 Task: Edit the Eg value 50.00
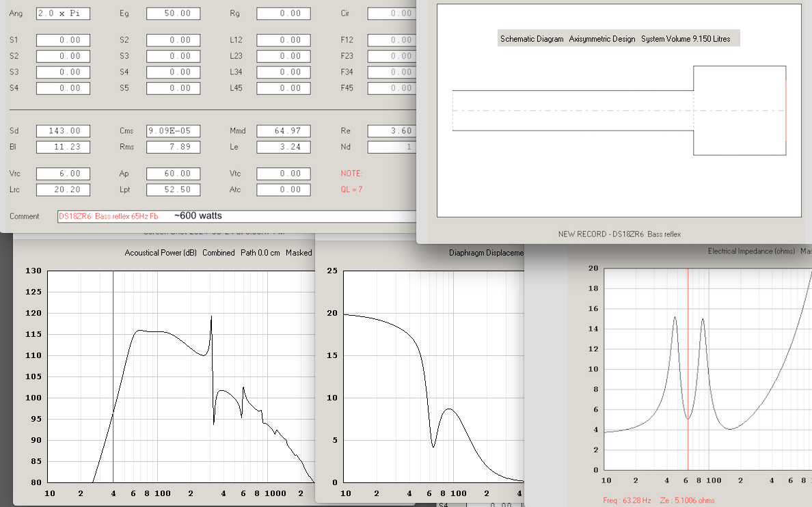tap(174, 14)
